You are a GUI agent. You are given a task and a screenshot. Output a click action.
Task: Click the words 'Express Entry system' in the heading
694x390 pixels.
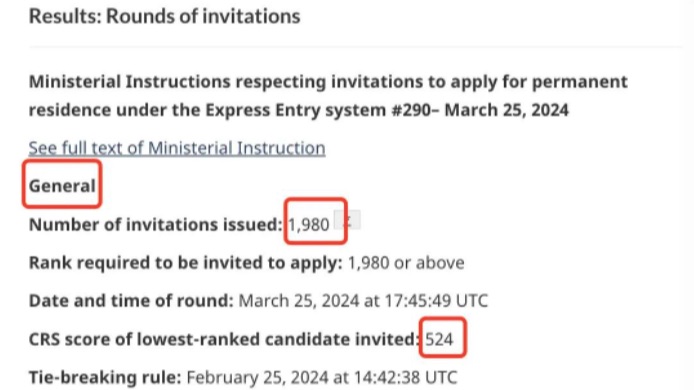click(x=296, y=110)
